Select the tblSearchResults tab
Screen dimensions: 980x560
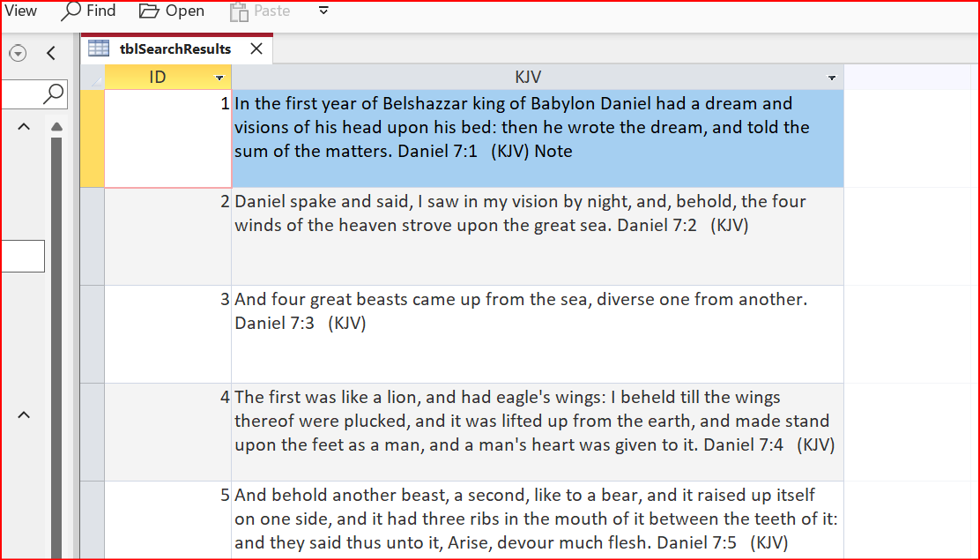(x=175, y=49)
